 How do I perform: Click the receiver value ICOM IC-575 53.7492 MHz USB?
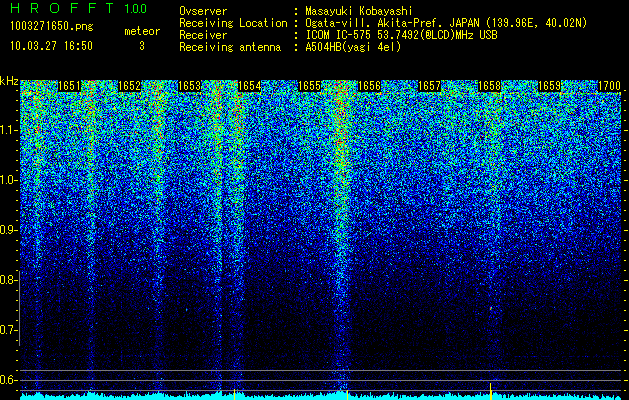(x=401, y=35)
